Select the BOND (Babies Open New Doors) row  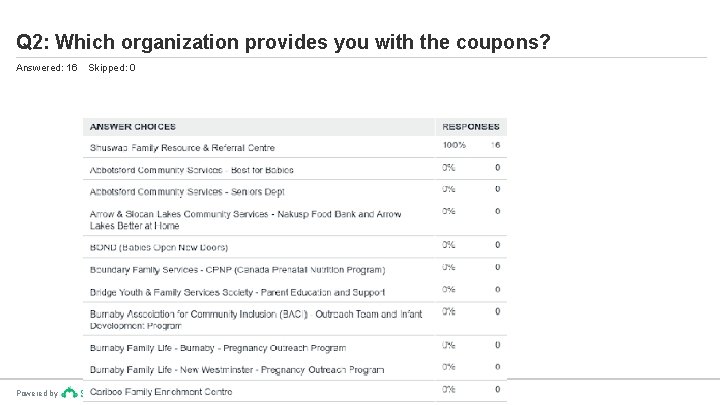coord(159,247)
